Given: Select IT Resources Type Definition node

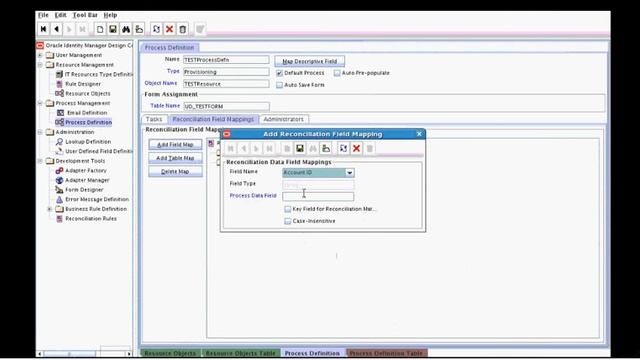Looking at the screenshot, I should point(98,74).
